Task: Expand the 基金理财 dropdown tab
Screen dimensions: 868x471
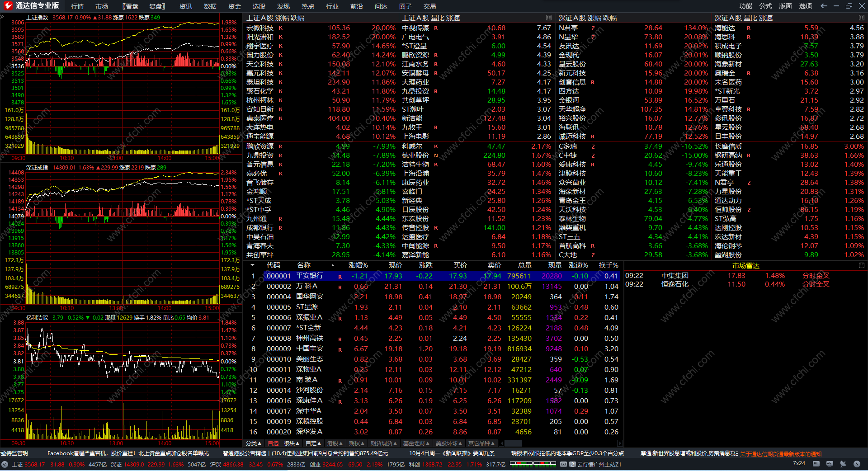Action: (x=417, y=443)
